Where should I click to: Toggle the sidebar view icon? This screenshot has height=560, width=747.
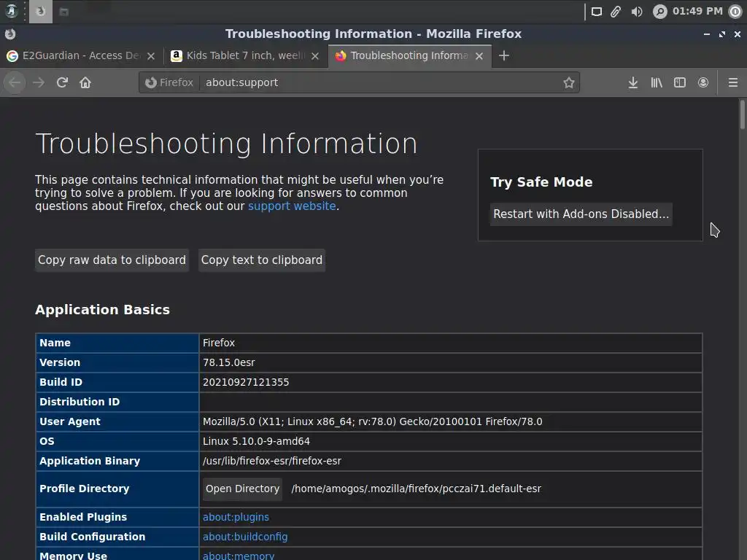click(680, 82)
